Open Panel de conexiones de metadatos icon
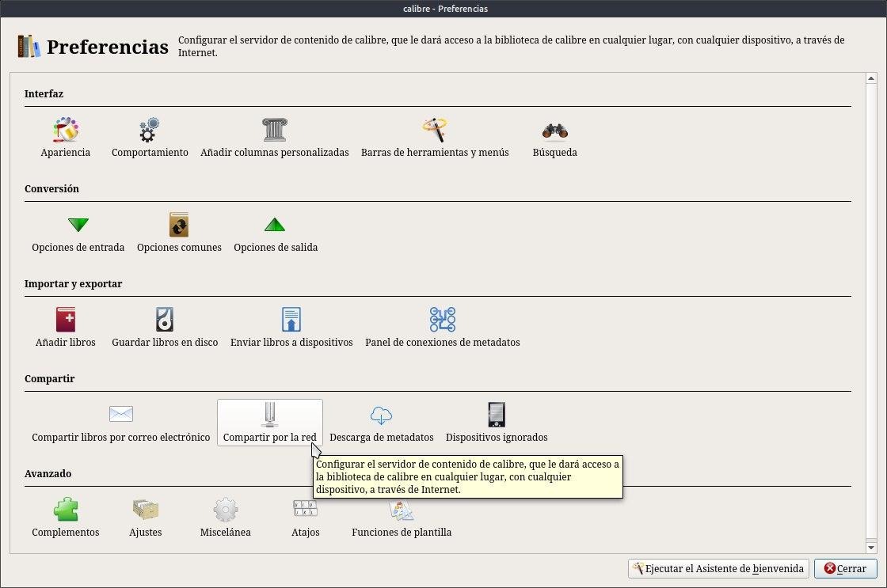Image resolution: width=887 pixels, height=588 pixels. pos(443,320)
